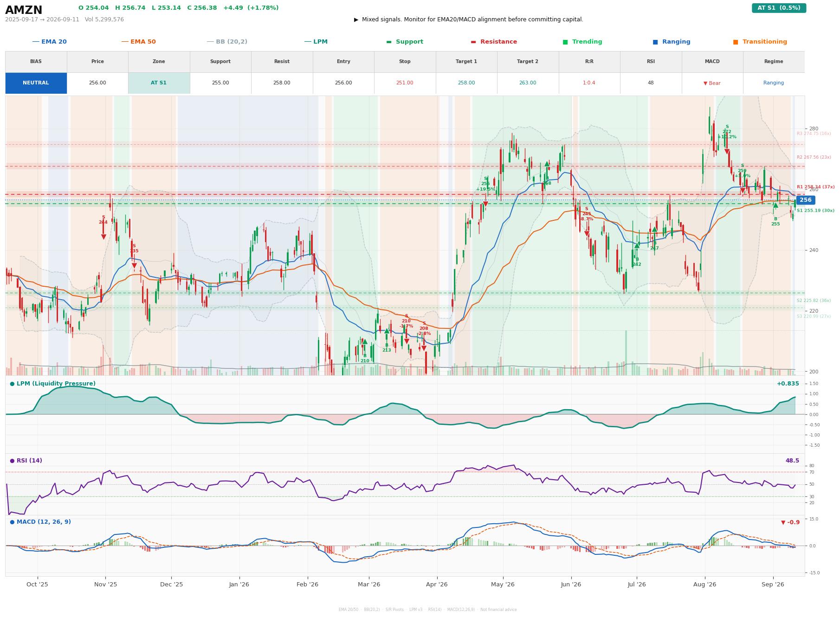840x617 pixels.
Task: Select the 256.00 value under Price
Action: point(97,83)
